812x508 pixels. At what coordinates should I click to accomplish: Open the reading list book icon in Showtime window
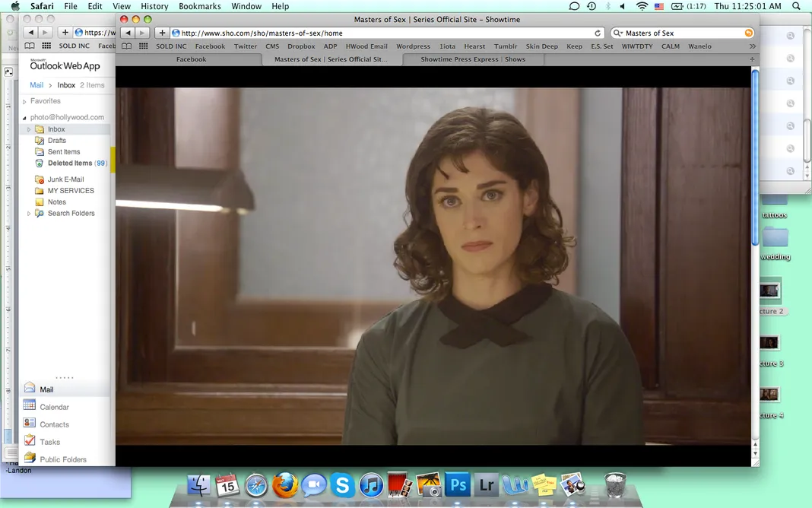click(x=127, y=46)
